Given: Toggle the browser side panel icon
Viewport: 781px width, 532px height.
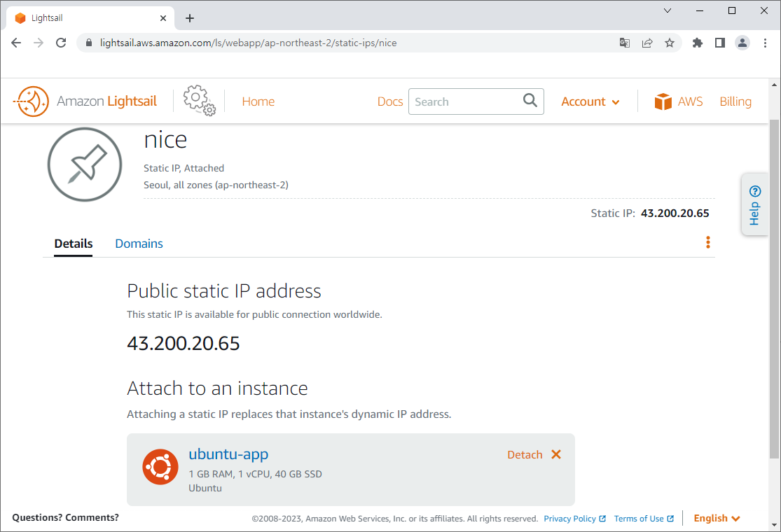Looking at the screenshot, I should 720,43.
